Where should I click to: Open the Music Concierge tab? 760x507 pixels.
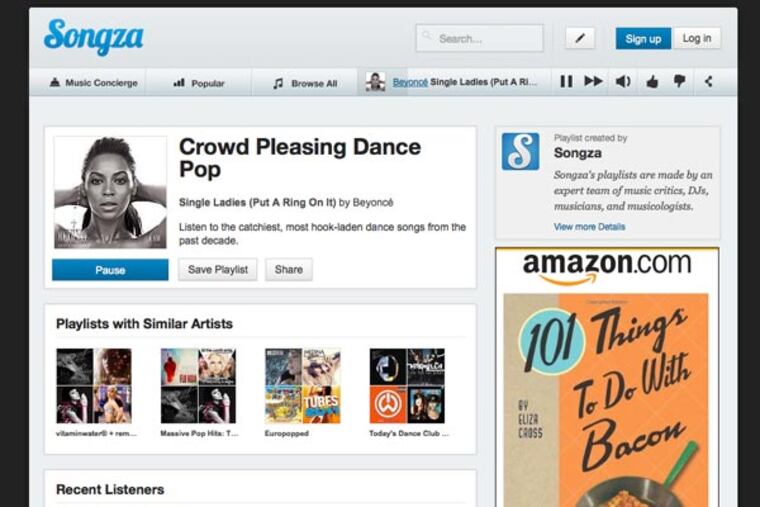coord(94,83)
